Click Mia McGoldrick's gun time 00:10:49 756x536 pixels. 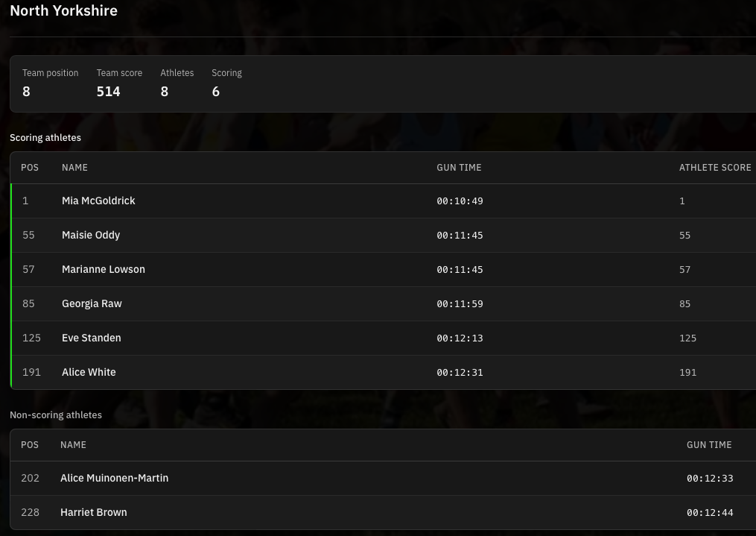(x=460, y=201)
